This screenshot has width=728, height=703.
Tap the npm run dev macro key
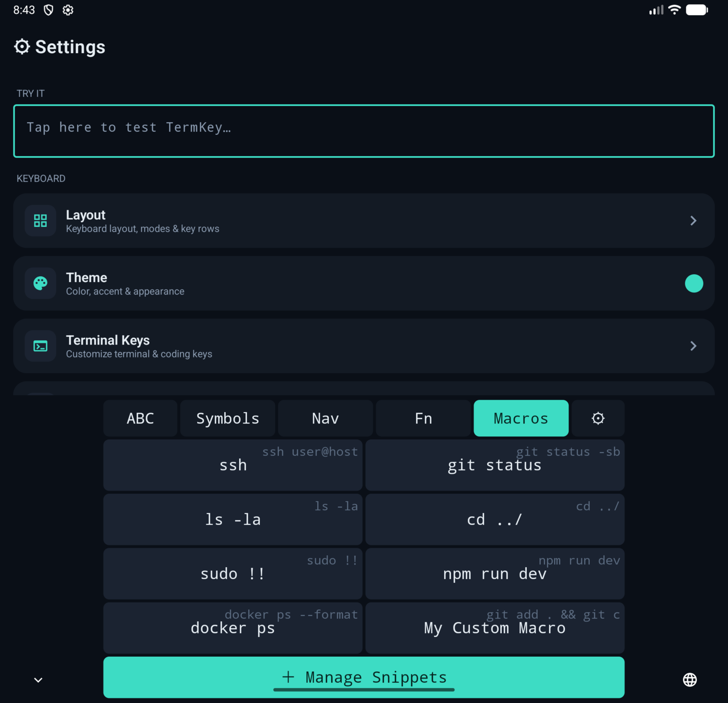(495, 573)
